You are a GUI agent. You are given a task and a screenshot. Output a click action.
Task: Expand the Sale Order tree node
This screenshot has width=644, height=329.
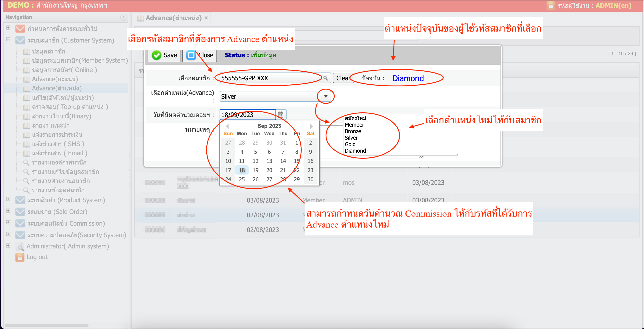[8, 210]
